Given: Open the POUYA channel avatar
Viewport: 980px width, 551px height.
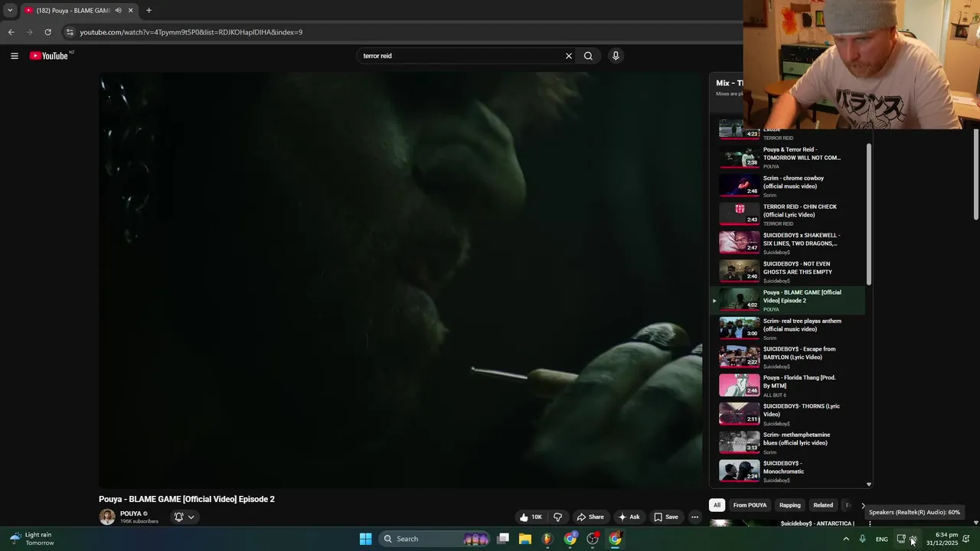Looking at the screenshot, I should (107, 517).
